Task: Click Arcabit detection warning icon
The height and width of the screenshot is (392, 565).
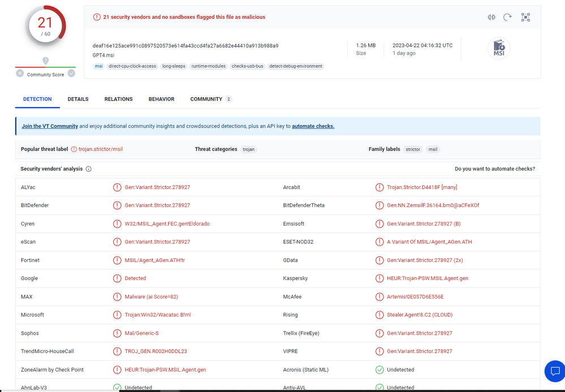Action: (x=379, y=187)
